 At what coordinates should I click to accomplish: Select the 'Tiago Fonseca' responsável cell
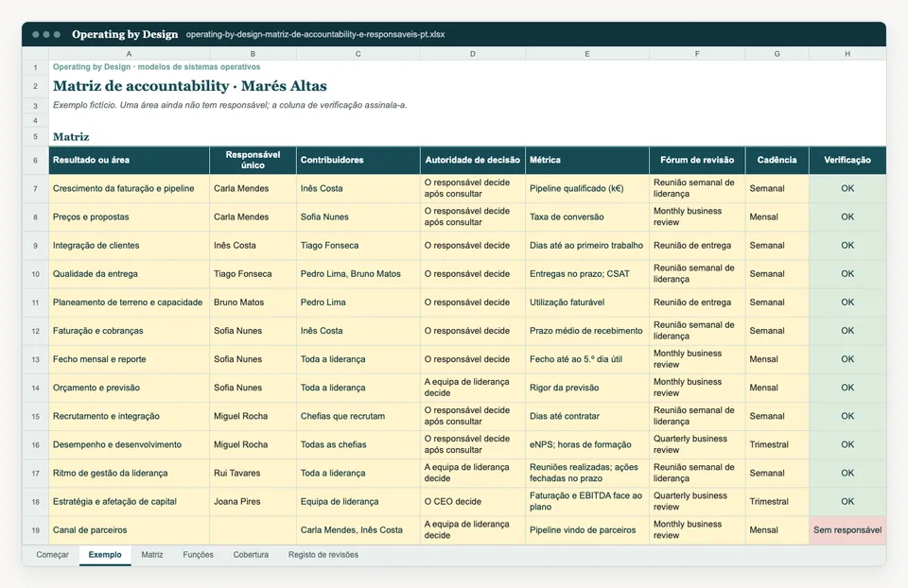tap(253, 274)
